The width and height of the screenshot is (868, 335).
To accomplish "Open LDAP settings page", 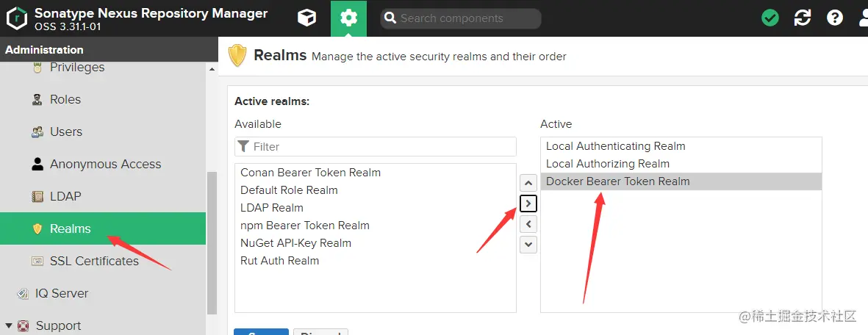I will (x=65, y=197).
